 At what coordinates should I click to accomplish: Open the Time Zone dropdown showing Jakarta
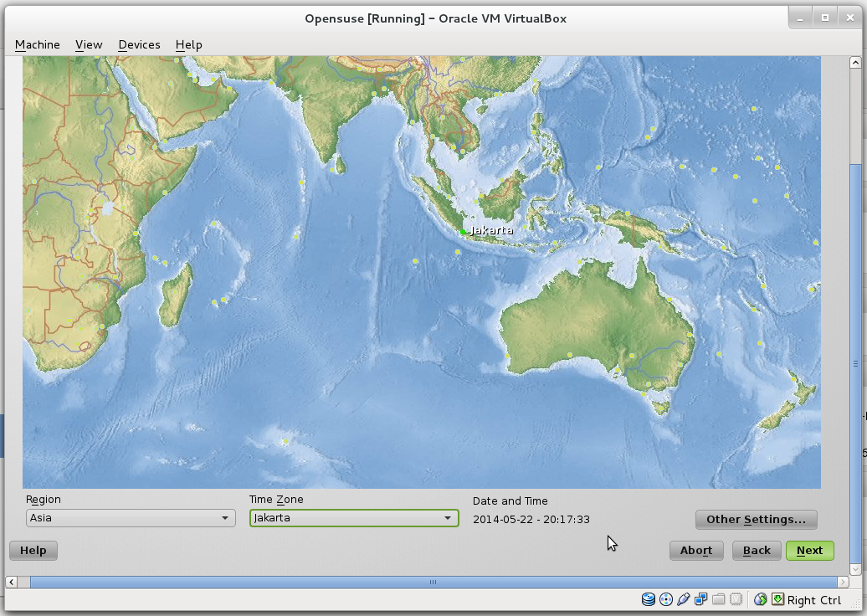click(x=353, y=518)
